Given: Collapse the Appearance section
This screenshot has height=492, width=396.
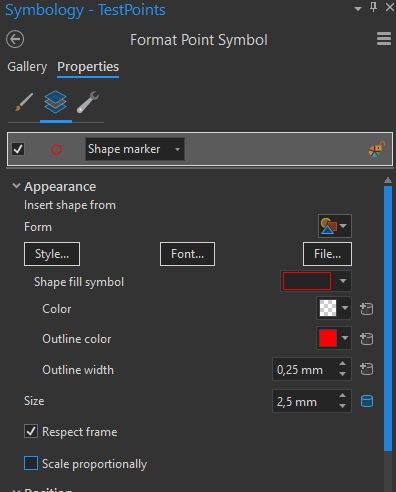Looking at the screenshot, I should (x=16, y=186).
